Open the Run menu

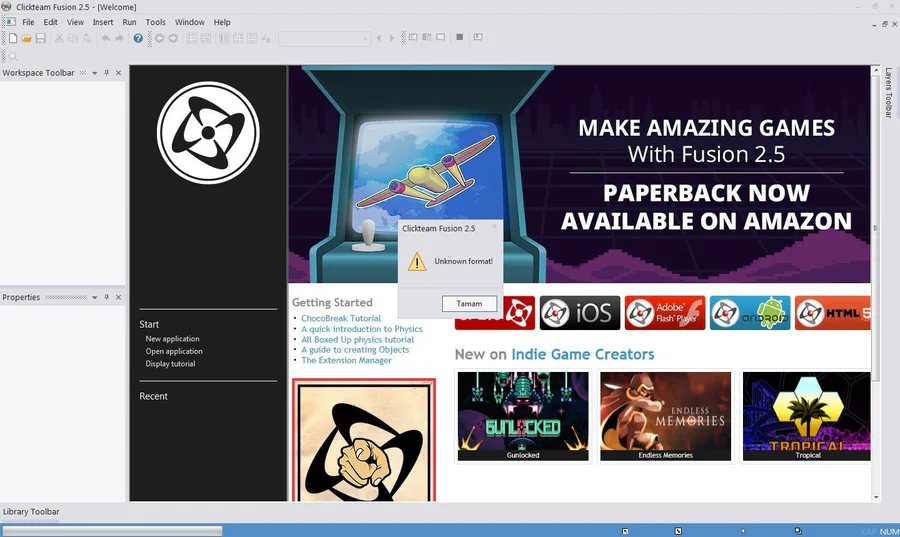tap(129, 22)
